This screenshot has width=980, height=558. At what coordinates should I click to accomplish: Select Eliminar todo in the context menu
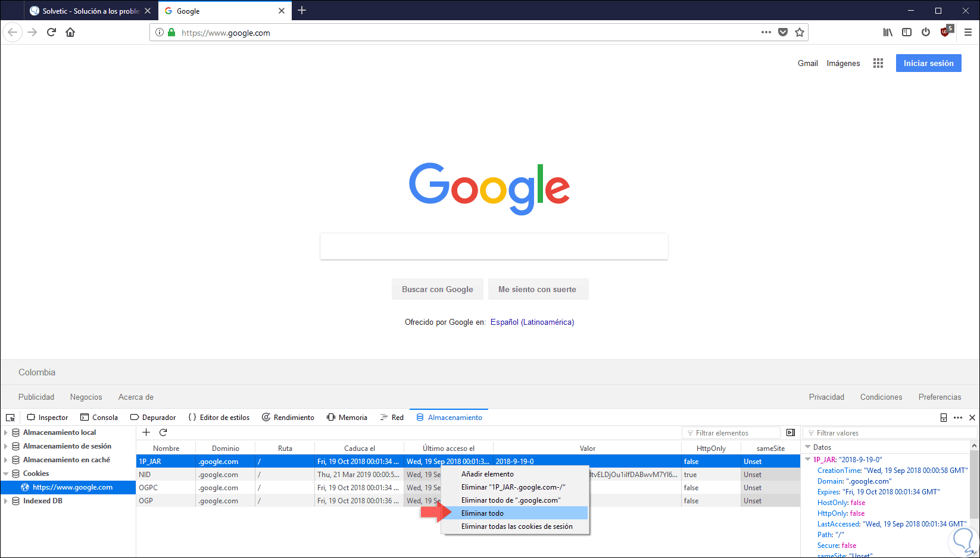515,513
